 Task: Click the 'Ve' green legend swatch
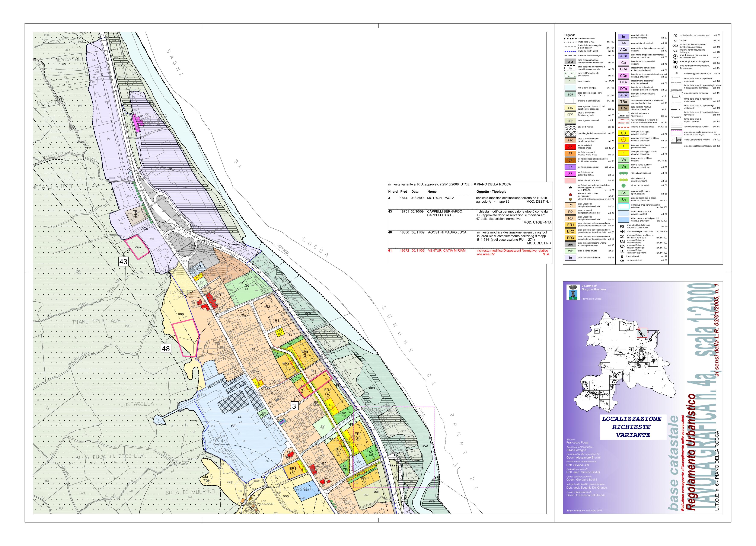tap(623, 160)
